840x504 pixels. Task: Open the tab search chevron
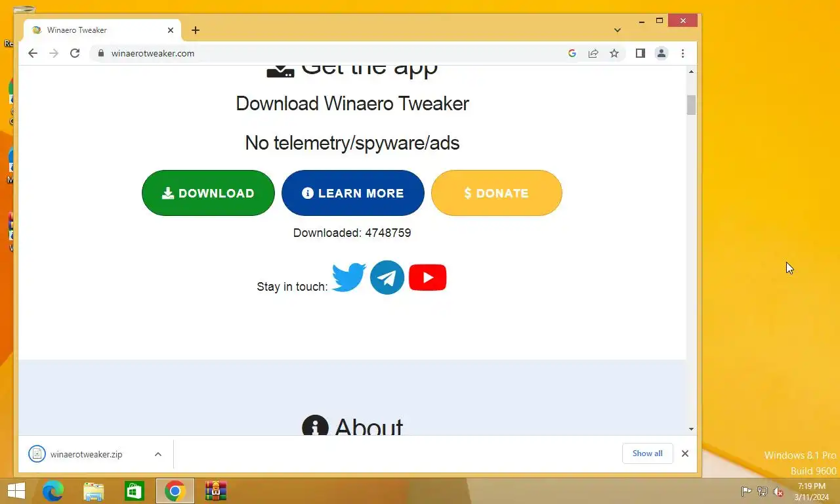[618, 30]
